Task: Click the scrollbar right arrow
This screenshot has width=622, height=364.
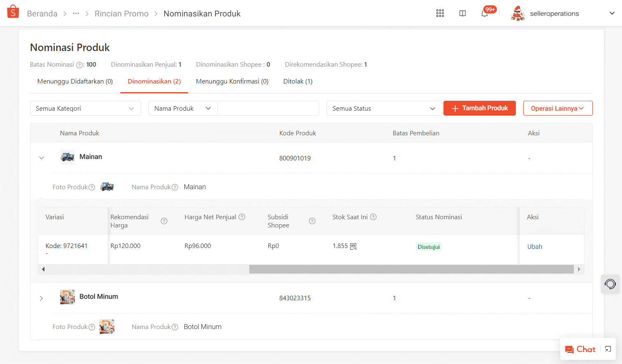Action: tap(579, 269)
